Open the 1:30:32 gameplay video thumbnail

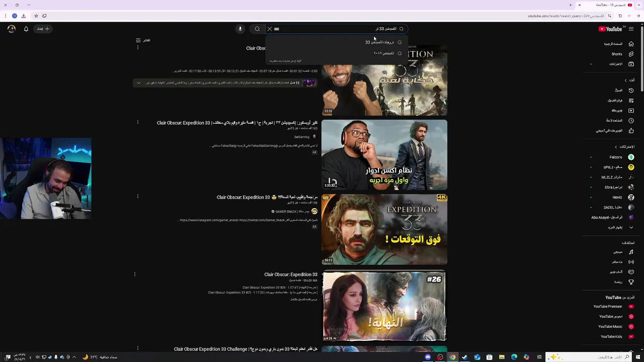384,155
